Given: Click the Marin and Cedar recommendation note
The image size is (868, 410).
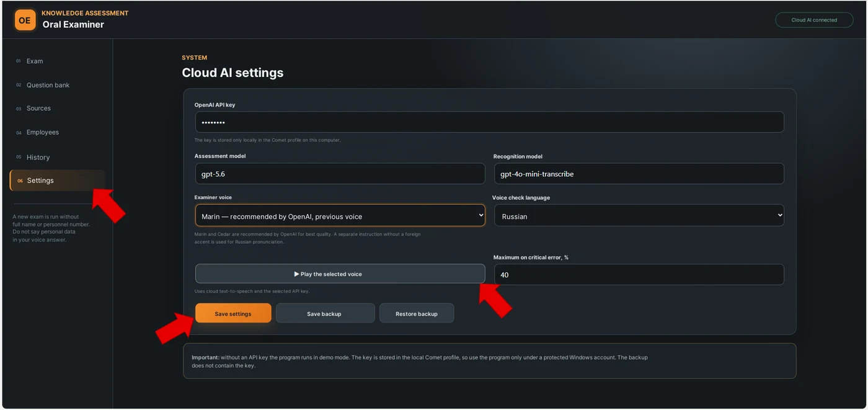Looking at the screenshot, I should [308, 238].
